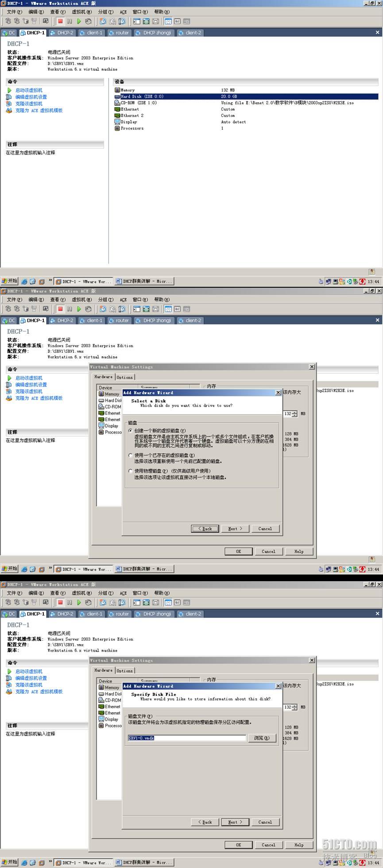Click settings Cancel beside OK, behind Select a Disk wizard
Screen dimensions: 383x868
pyautogui.click(x=268, y=552)
